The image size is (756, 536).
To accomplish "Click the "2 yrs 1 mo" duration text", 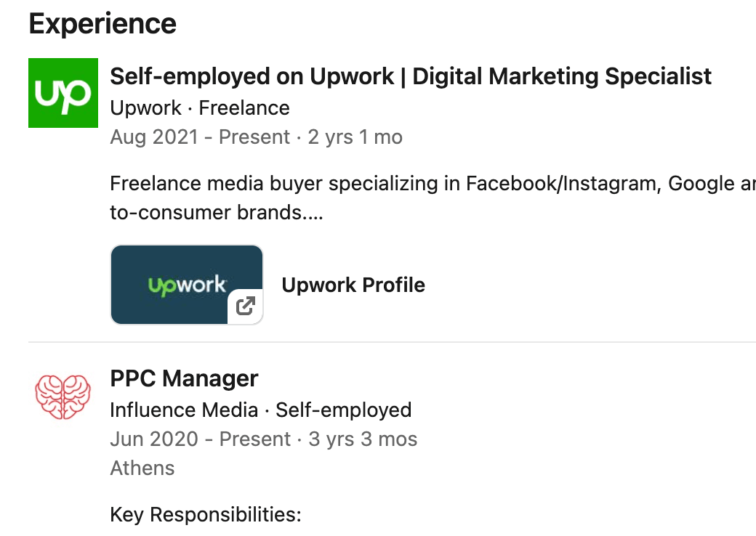I will pos(355,137).
